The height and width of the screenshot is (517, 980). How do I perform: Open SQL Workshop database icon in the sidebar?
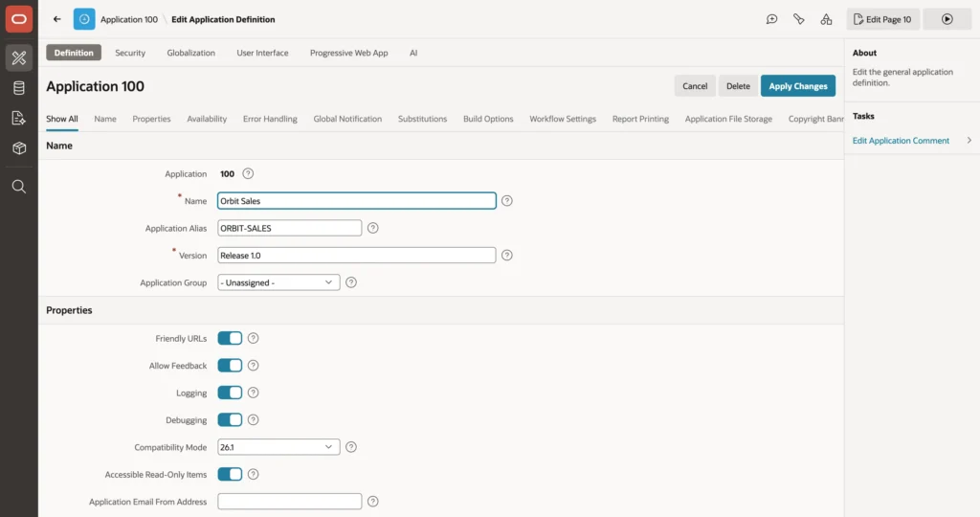coord(19,87)
